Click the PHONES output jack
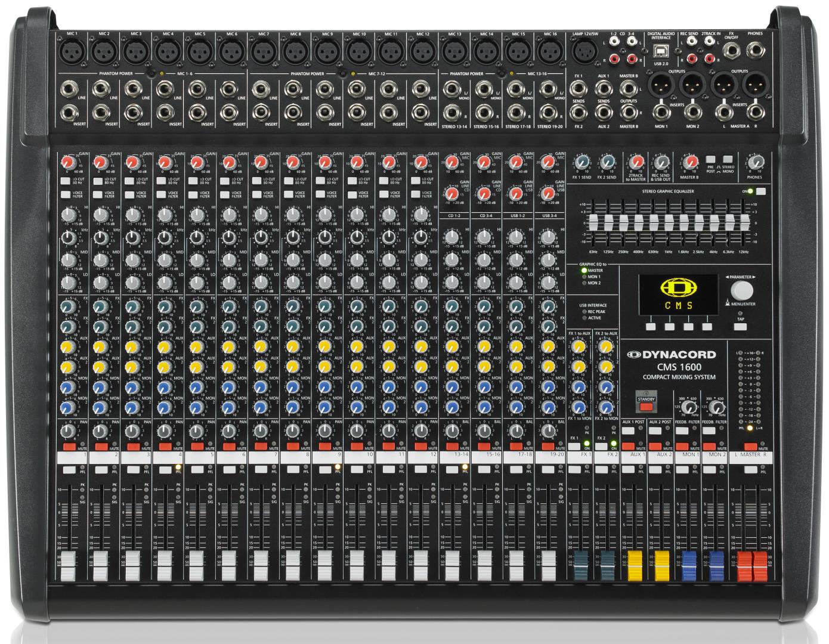The image size is (829, 644). pos(755,49)
